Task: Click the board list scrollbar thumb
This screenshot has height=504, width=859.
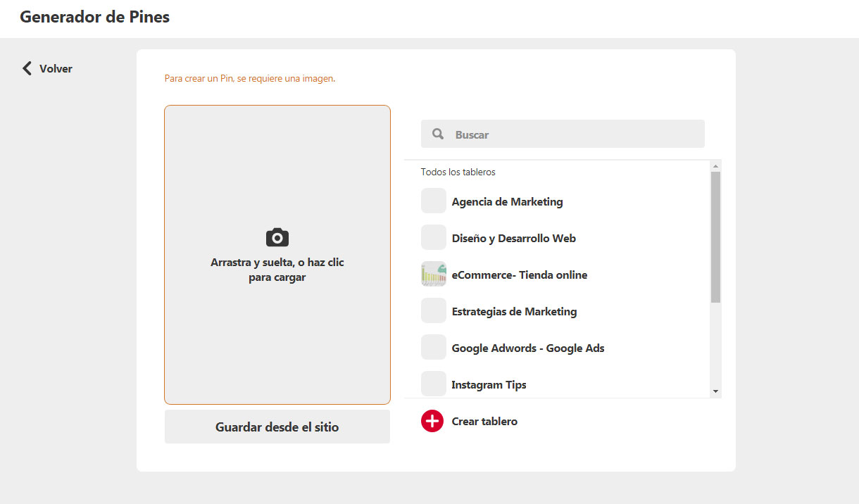Action: click(x=715, y=237)
